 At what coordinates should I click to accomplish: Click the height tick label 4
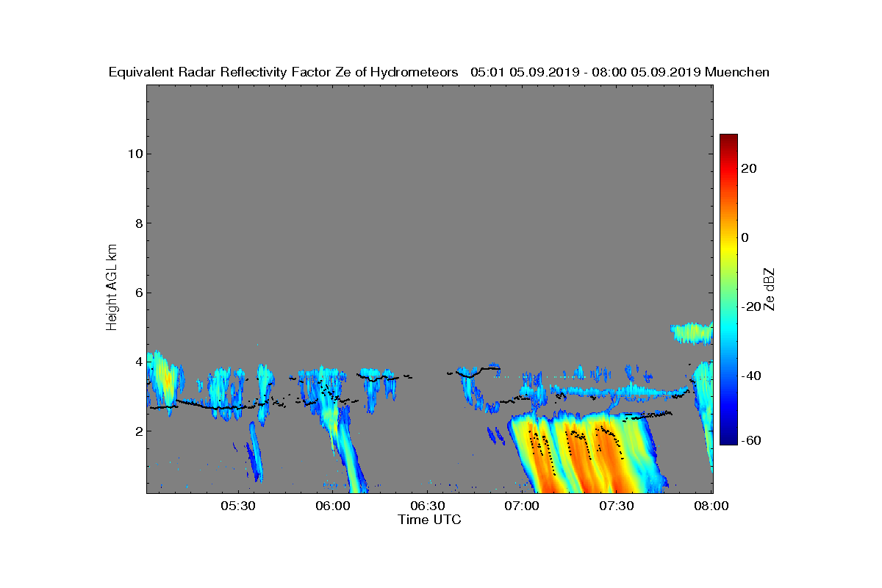[137, 362]
